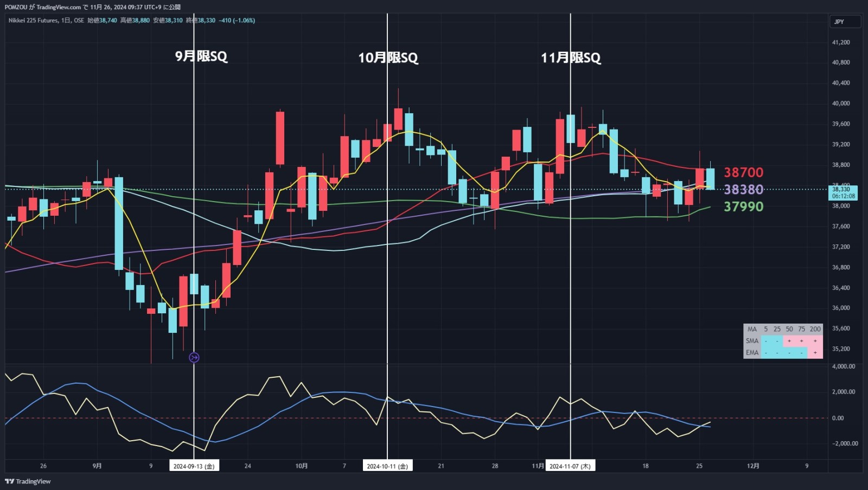Click the 41,200 price axis label

click(x=841, y=42)
